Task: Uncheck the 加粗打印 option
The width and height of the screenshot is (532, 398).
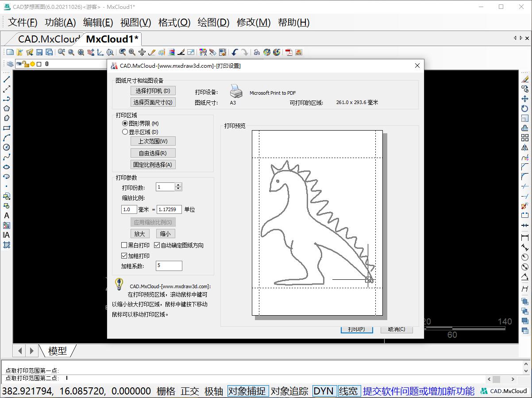Action: tap(124, 255)
